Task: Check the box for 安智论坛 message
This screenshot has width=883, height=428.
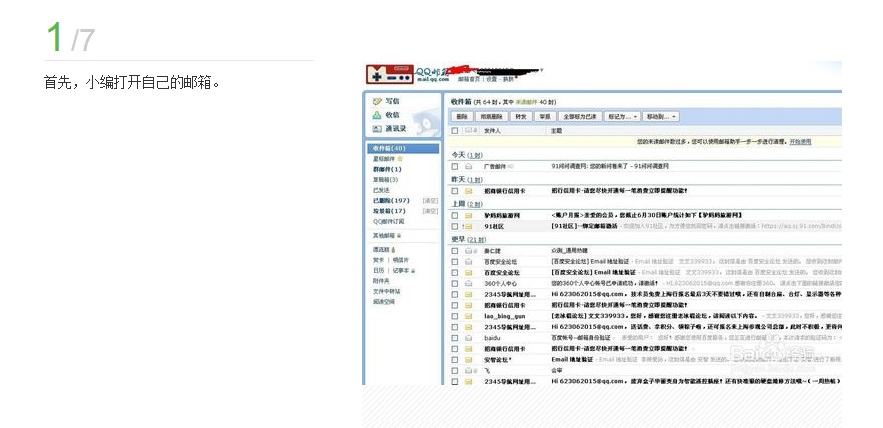Action: [455, 360]
